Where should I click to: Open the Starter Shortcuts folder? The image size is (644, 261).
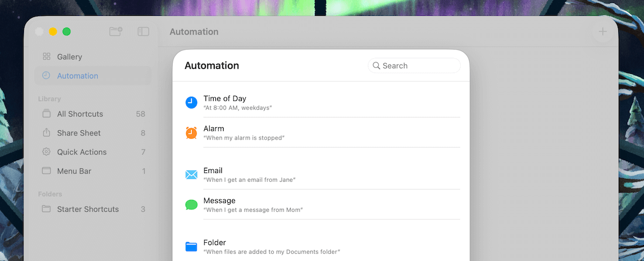coord(87,209)
